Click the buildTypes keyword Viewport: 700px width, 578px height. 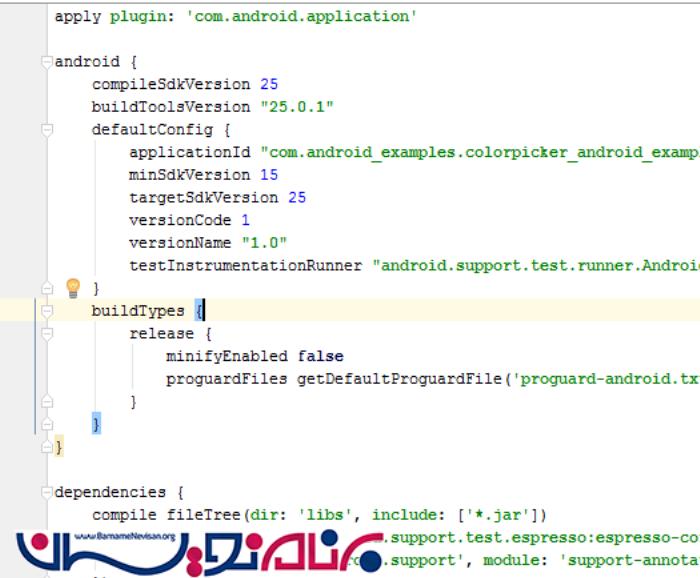pos(138,311)
